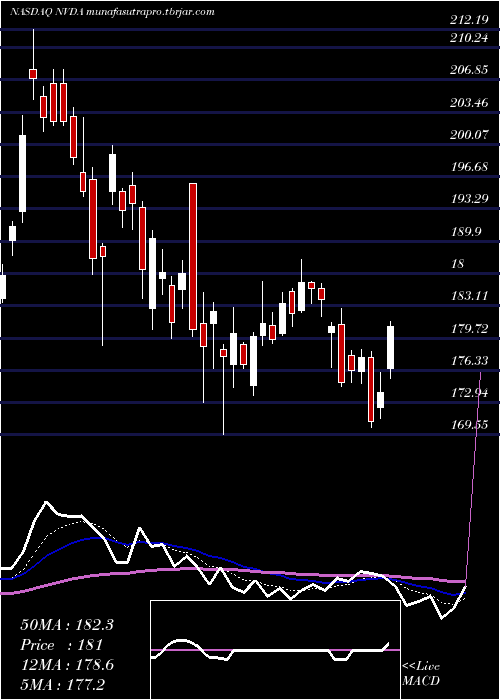Click the 50MA : 182.3 readout

coord(67,625)
